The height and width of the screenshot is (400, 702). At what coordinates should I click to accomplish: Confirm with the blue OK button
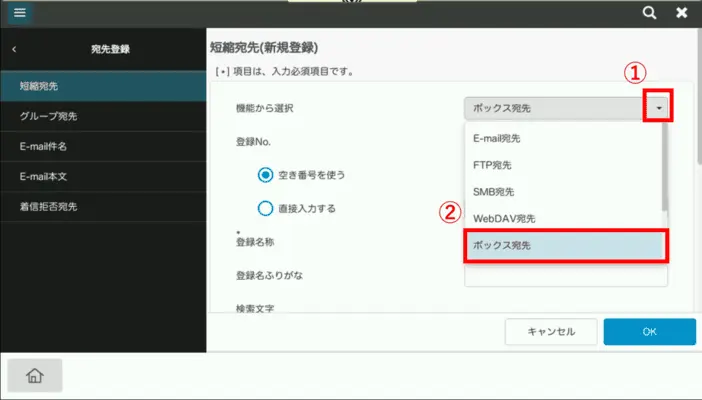click(649, 332)
